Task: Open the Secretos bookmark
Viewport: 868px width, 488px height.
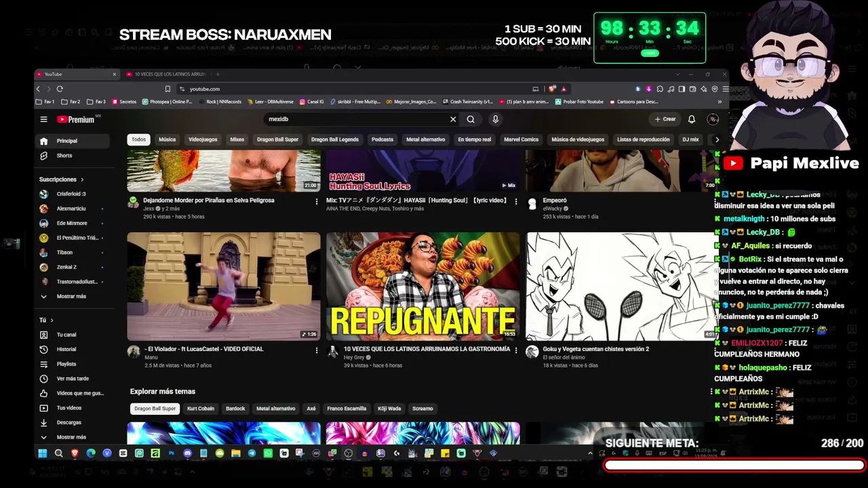Action: (x=124, y=102)
